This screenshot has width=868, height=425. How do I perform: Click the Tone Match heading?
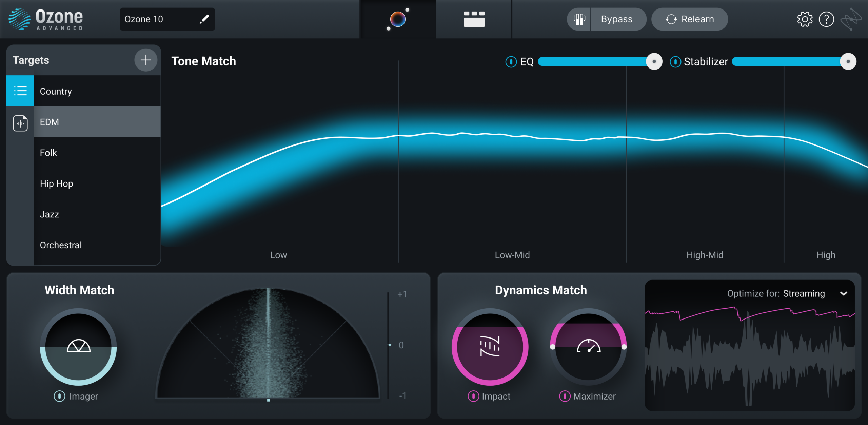[x=203, y=61]
